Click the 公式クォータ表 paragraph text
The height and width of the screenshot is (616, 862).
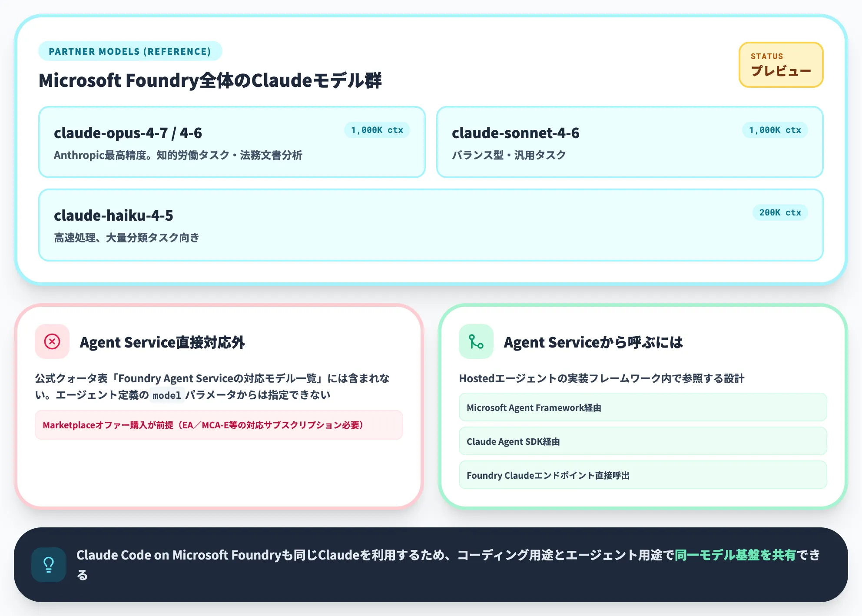point(212,387)
